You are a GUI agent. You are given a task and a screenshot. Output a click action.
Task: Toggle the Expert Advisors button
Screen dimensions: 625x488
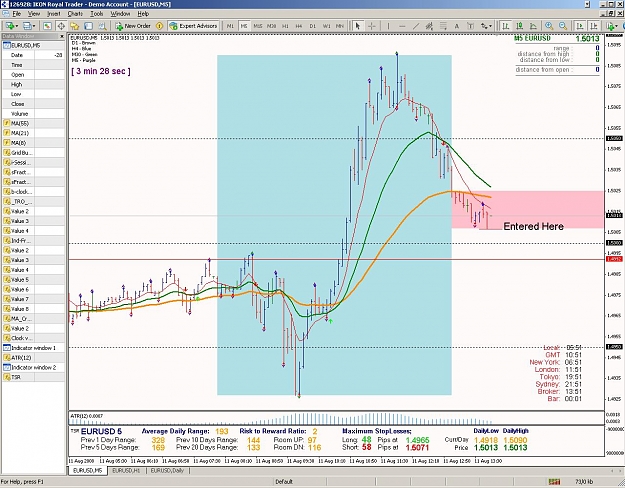pyautogui.click(x=194, y=26)
